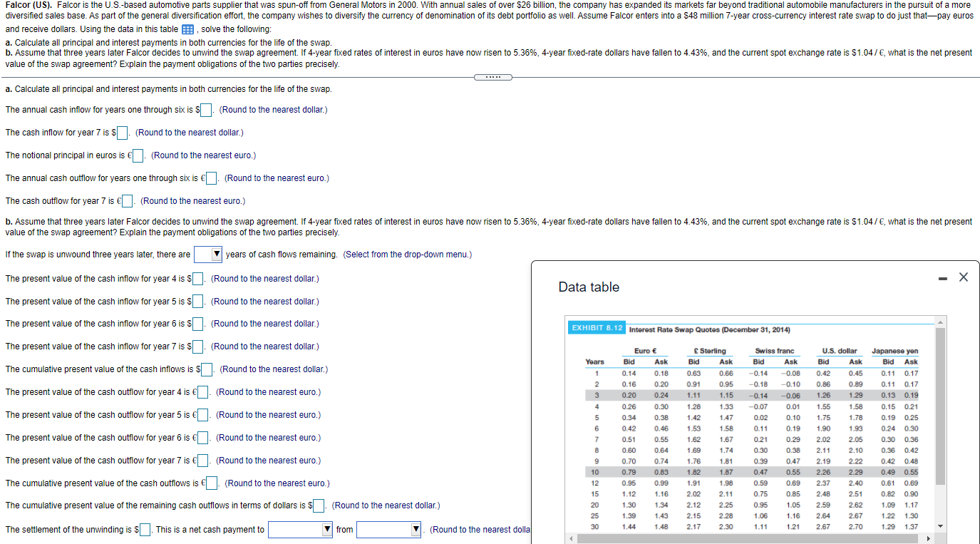980x544 pixels.
Task: Expand the collapsed problem divider handle
Action: click(492, 77)
